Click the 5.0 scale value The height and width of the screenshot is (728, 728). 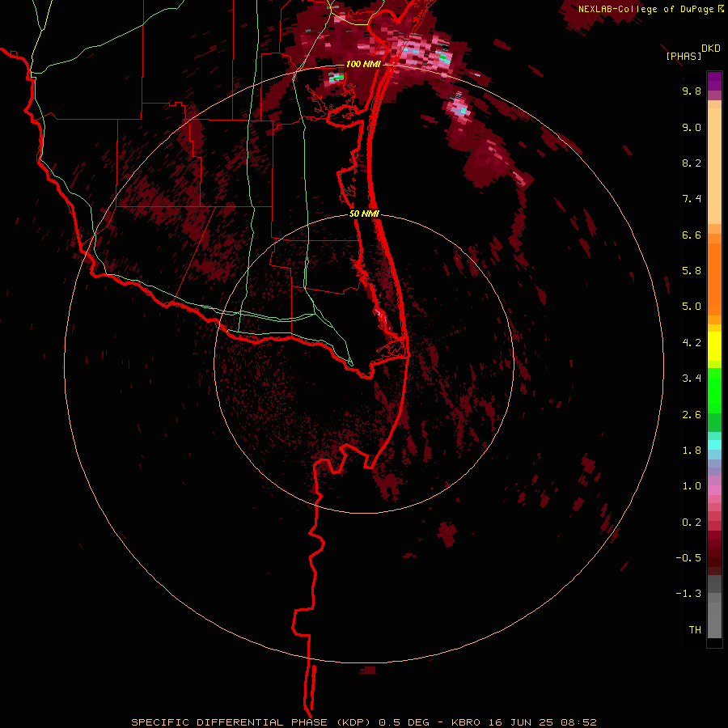click(x=692, y=307)
